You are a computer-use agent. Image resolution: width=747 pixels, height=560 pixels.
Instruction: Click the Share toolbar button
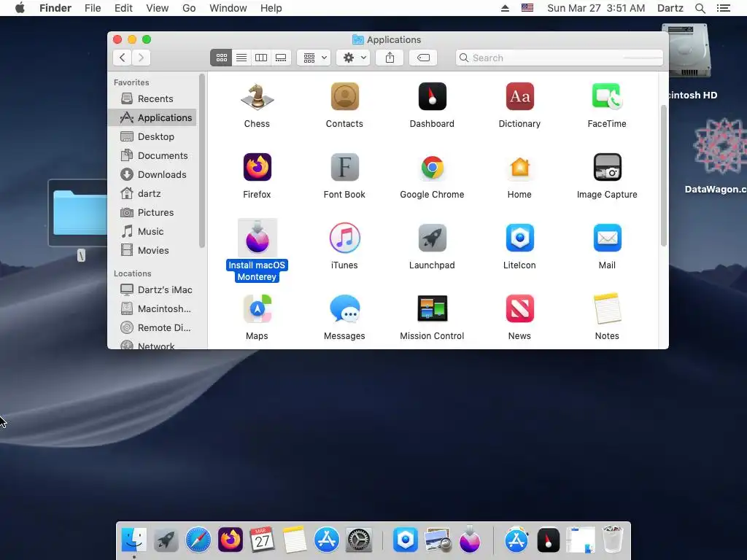point(390,58)
